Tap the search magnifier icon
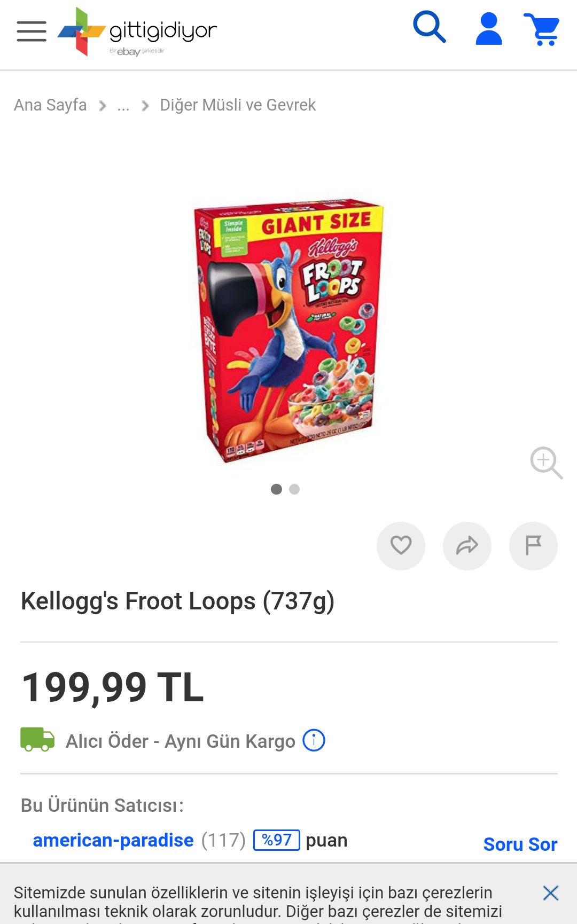This screenshot has height=924, width=577. [430, 27]
